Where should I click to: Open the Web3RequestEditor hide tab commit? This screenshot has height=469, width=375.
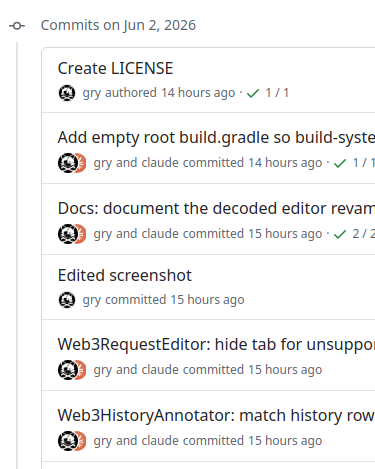pyautogui.click(x=216, y=344)
